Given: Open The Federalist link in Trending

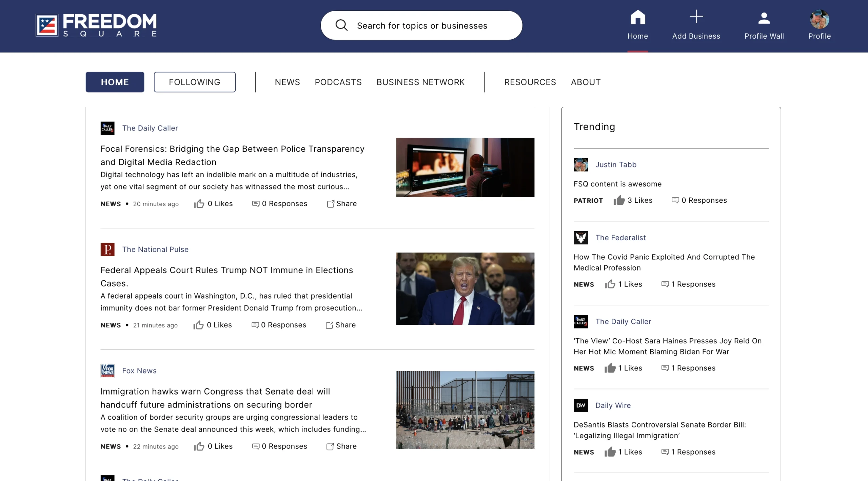Looking at the screenshot, I should pos(620,238).
